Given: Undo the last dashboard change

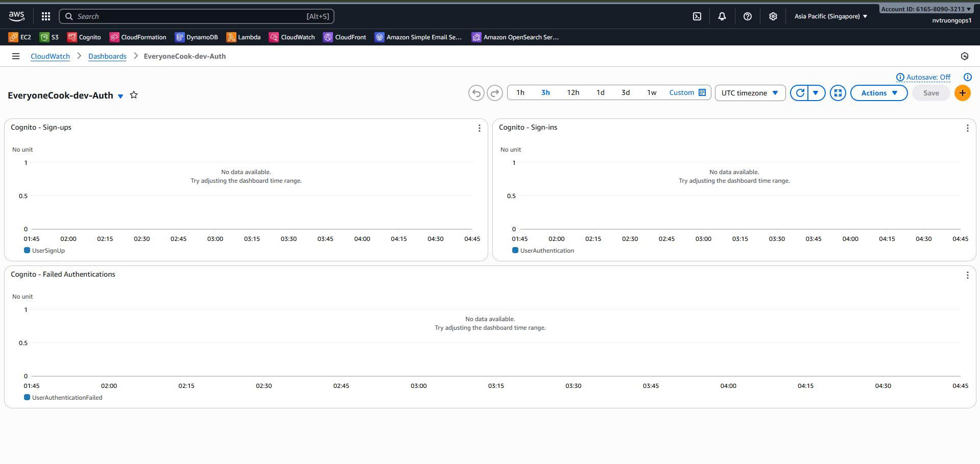Looking at the screenshot, I should click(x=476, y=93).
